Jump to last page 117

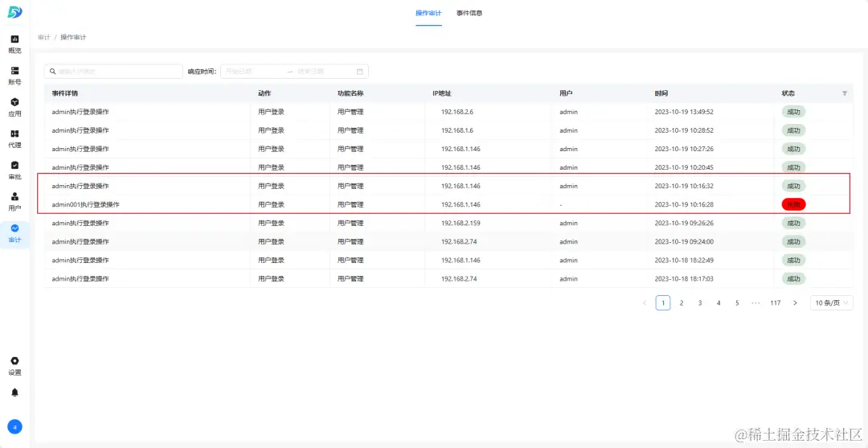click(775, 303)
